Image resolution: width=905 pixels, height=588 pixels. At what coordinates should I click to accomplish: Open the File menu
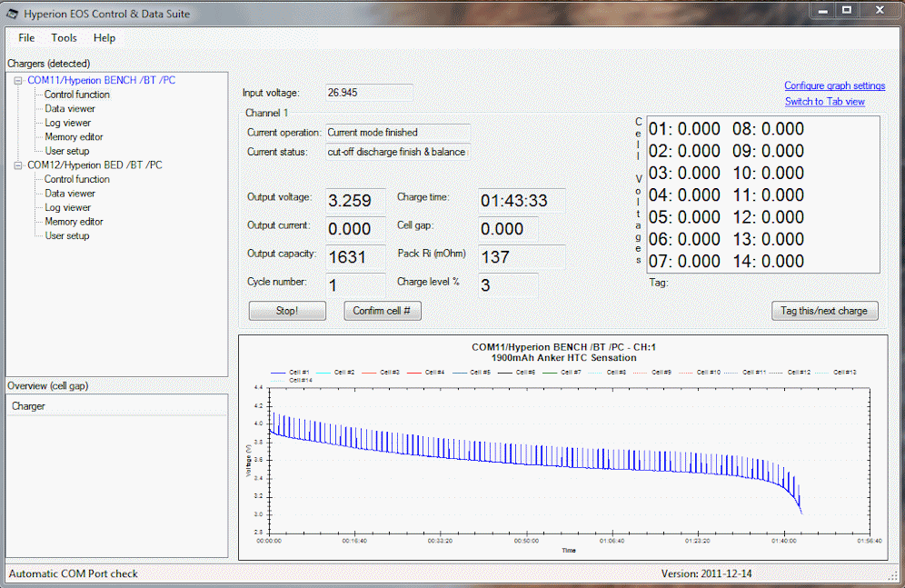(26, 38)
